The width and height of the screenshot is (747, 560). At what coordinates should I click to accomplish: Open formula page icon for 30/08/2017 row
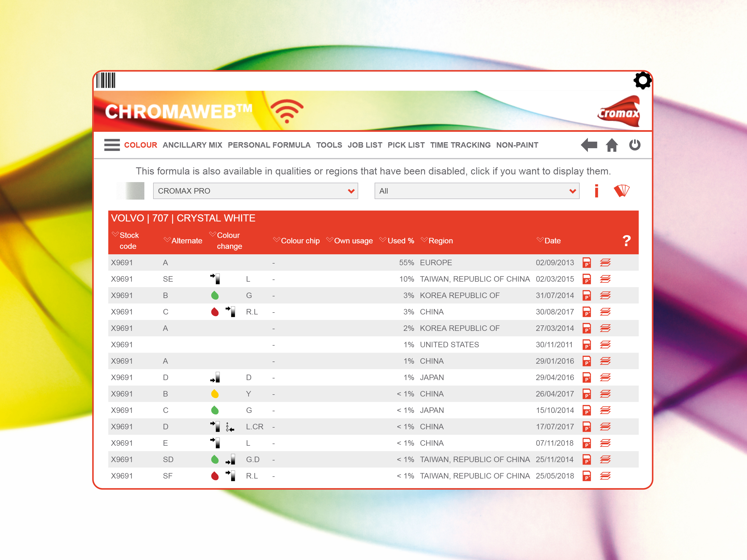586,312
